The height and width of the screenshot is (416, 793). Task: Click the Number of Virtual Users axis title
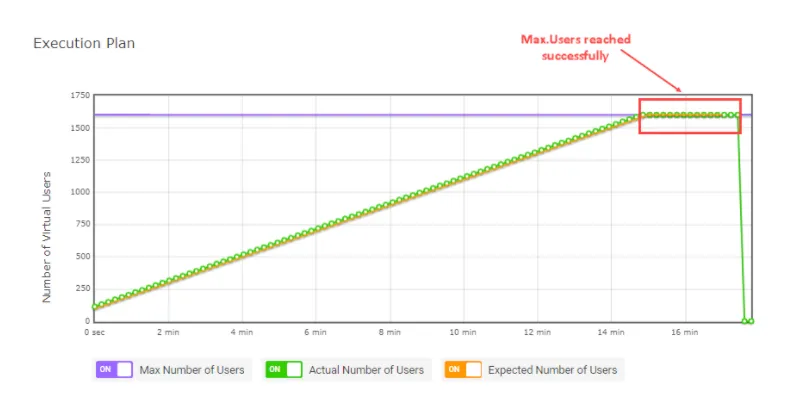point(47,237)
